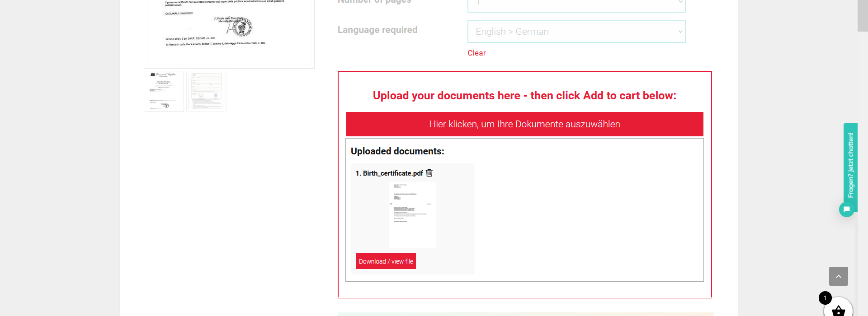The width and height of the screenshot is (868, 316).
Task: Click Hier klicken, um Ihre Dokumente auszuwählen
Action: tap(524, 124)
